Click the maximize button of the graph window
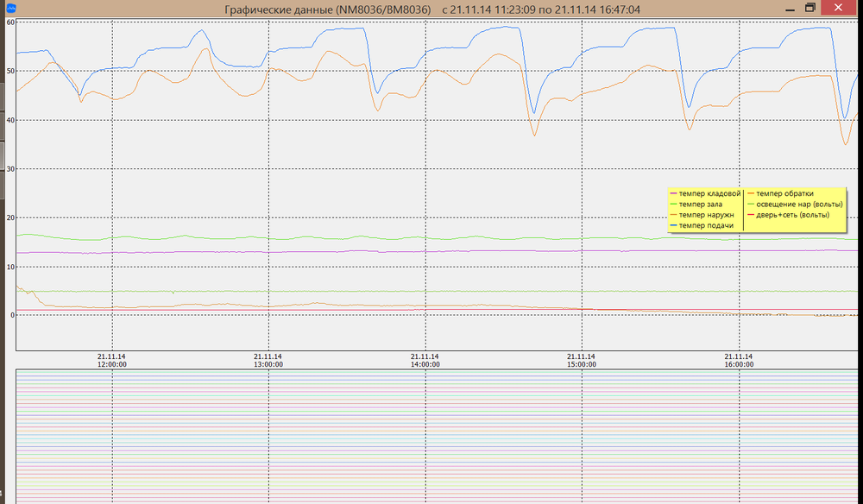Image resolution: width=863 pixels, height=504 pixels. [809, 8]
